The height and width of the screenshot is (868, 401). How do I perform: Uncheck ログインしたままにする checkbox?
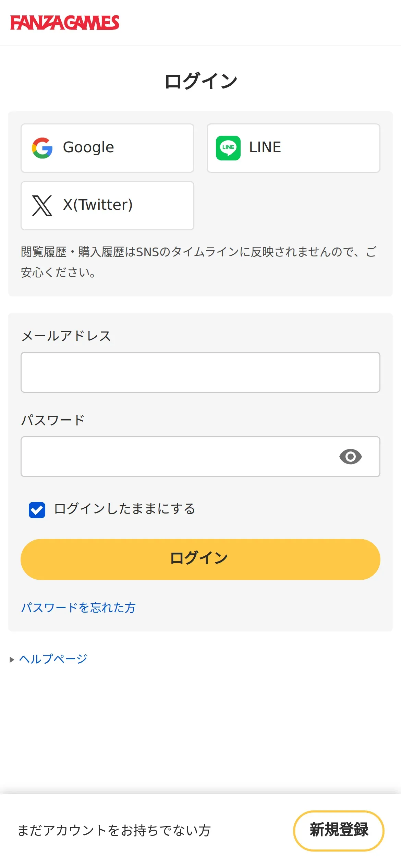tap(37, 510)
